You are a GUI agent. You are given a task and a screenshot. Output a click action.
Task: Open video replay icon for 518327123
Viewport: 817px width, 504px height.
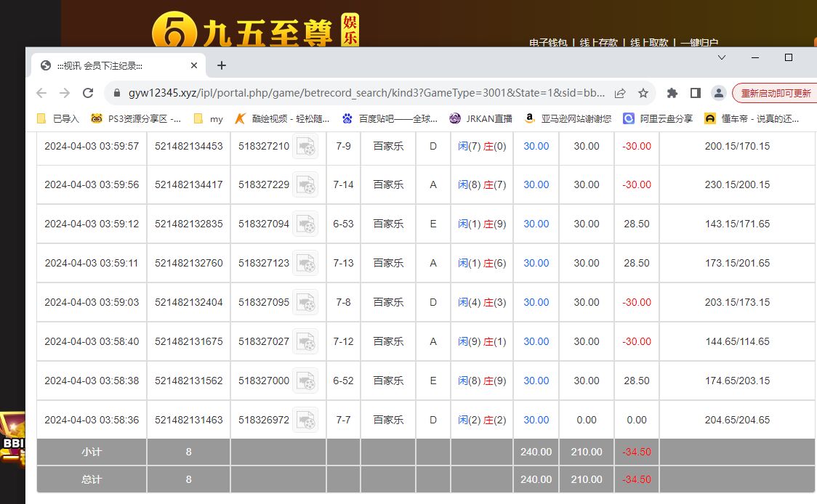(x=305, y=263)
